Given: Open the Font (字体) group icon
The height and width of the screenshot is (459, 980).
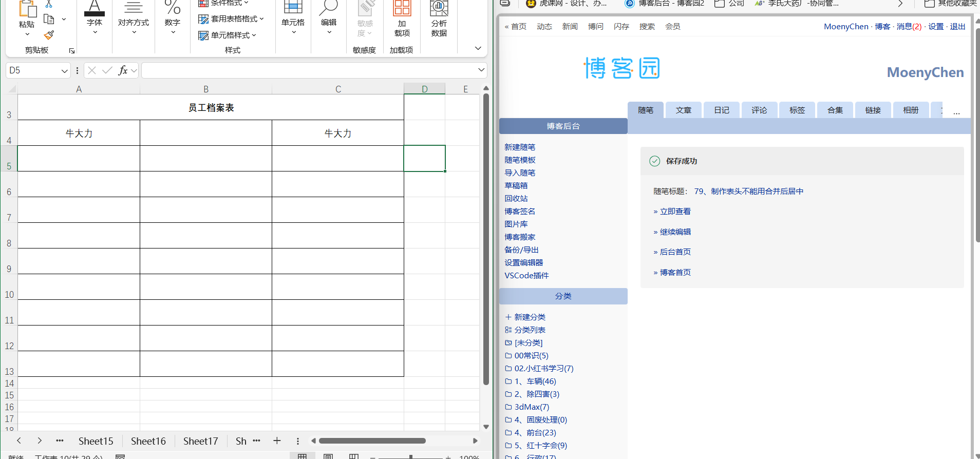Looking at the screenshot, I should pos(95,8).
